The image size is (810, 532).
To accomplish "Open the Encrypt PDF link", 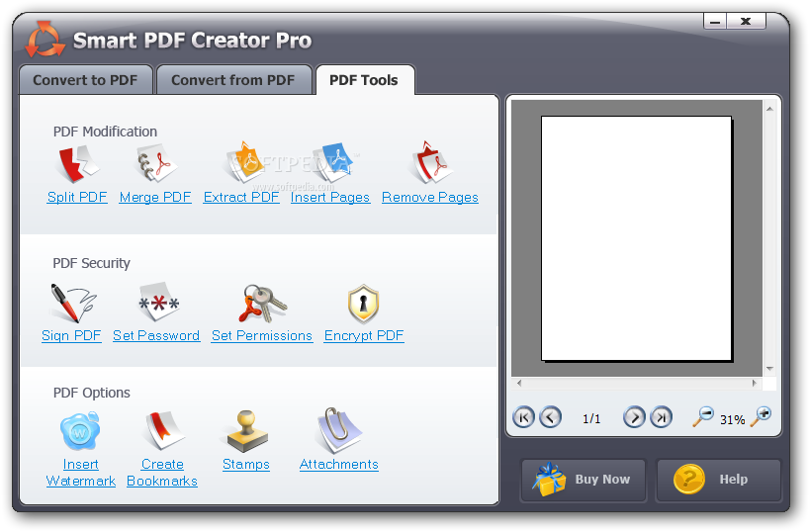I will (x=364, y=336).
